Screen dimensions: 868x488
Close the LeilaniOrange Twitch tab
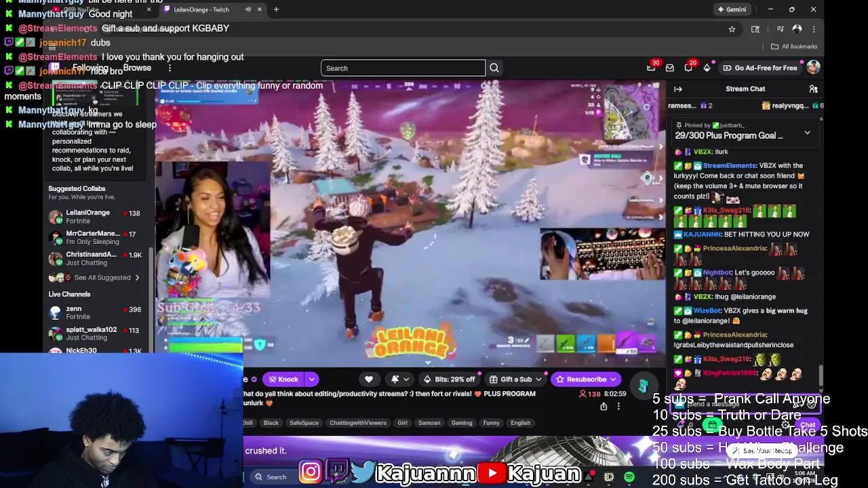point(259,9)
